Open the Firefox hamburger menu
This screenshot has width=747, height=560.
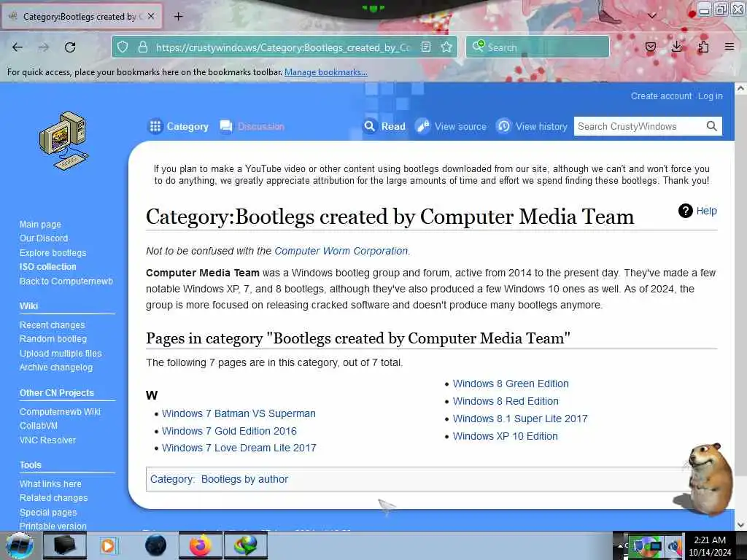tap(729, 47)
